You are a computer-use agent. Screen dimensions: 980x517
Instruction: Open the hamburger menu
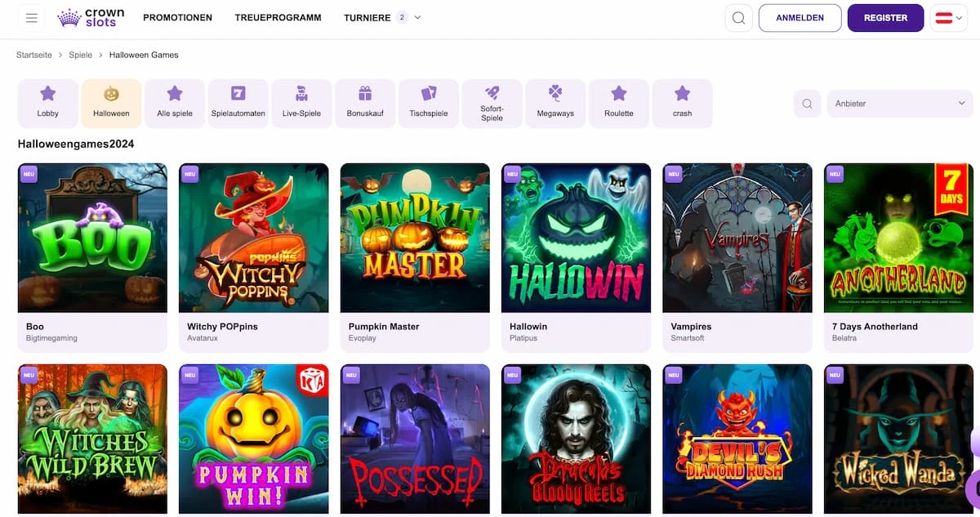click(32, 18)
